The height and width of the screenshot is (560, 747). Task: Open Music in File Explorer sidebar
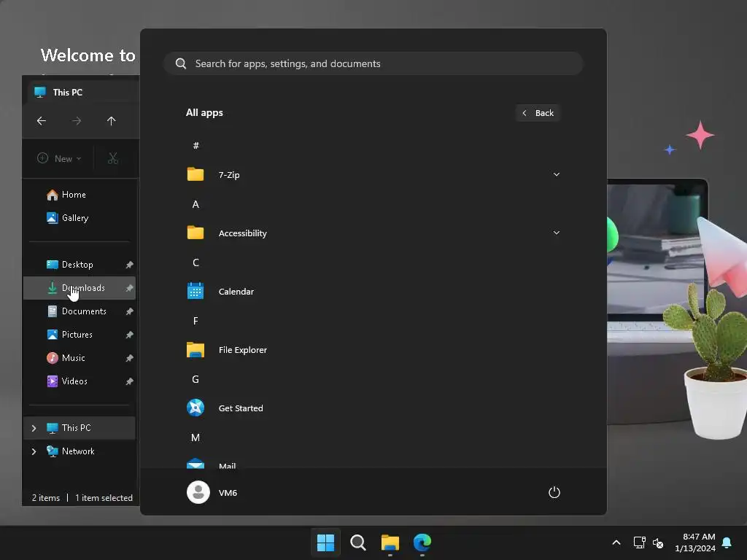pos(79,358)
